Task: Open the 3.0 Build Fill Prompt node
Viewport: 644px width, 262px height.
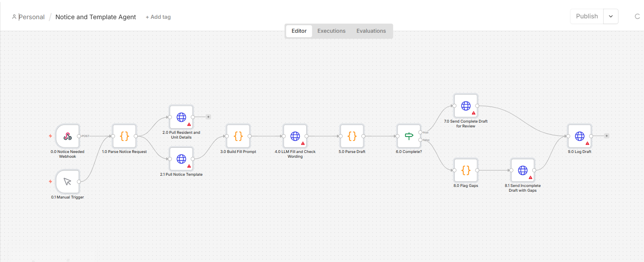Action: click(x=238, y=136)
